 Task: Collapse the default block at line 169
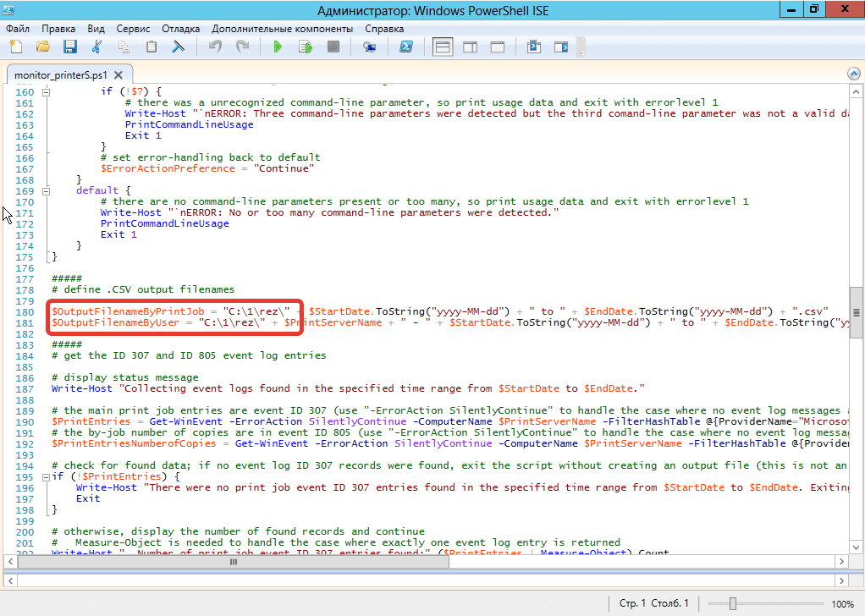point(46,190)
